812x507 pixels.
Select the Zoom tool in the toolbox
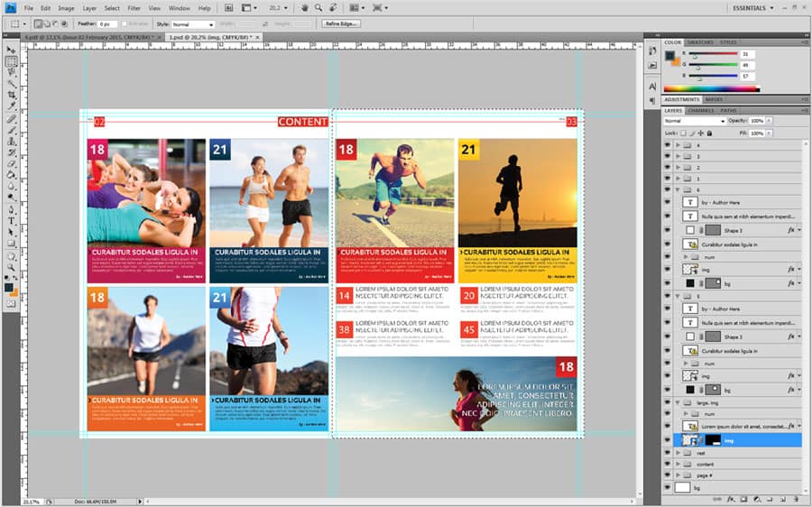pyautogui.click(x=11, y=267)
